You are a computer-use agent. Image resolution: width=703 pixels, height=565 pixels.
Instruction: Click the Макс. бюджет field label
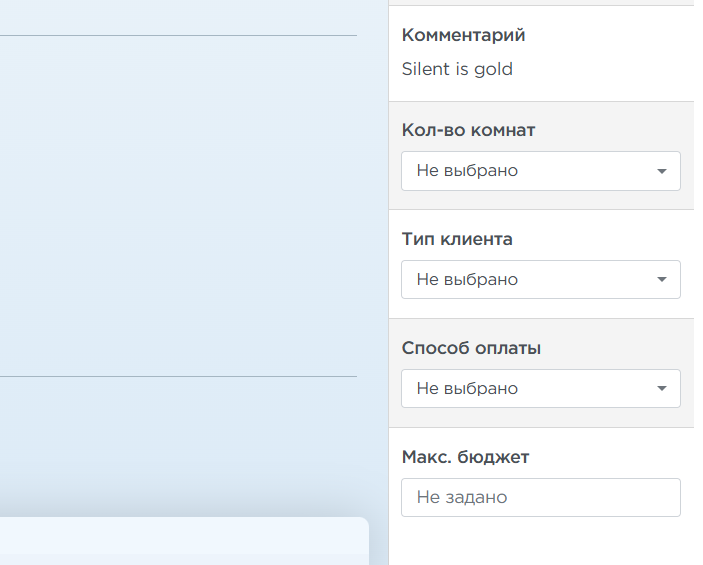[x=465, y=457]
